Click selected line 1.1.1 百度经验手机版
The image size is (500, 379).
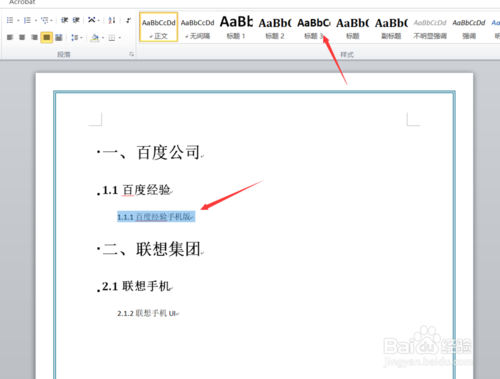[x=156, y=217]
